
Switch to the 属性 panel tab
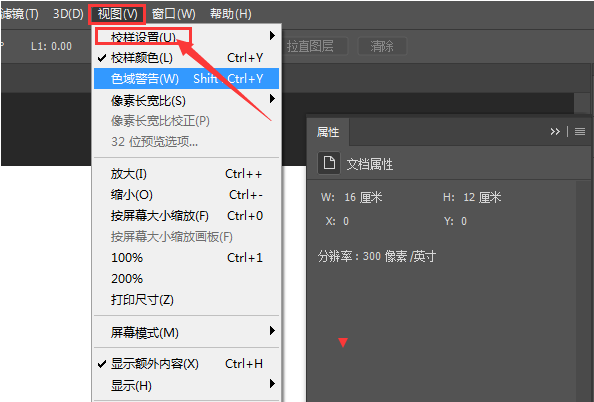[x=328, y=132]
